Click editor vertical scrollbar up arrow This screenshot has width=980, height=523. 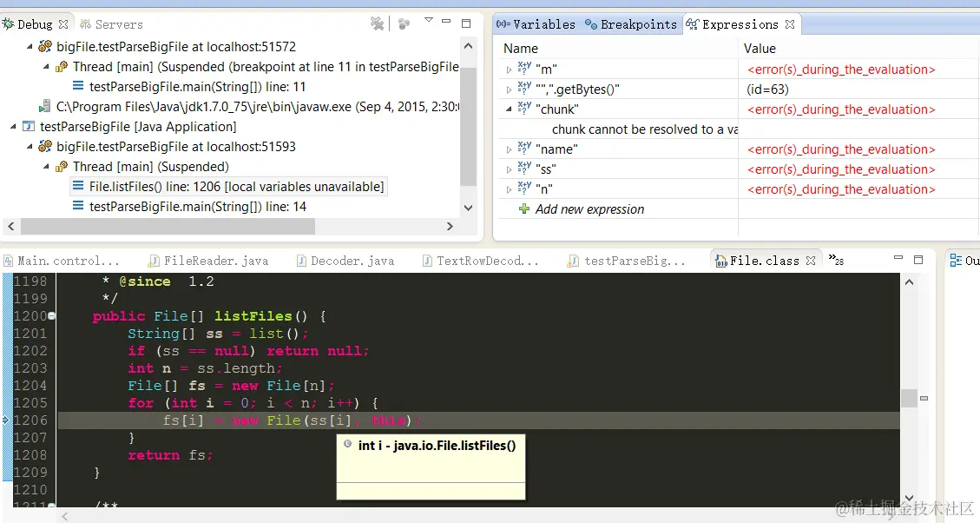click(x=910, y=282)
